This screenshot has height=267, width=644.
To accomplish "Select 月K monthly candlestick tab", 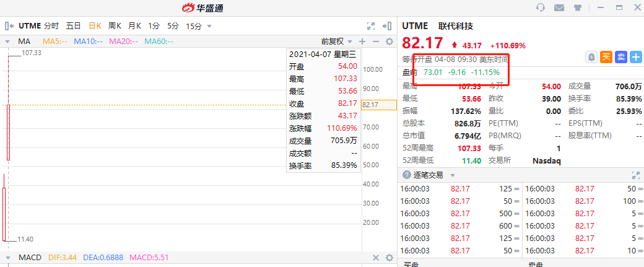I will click(134, 26).
